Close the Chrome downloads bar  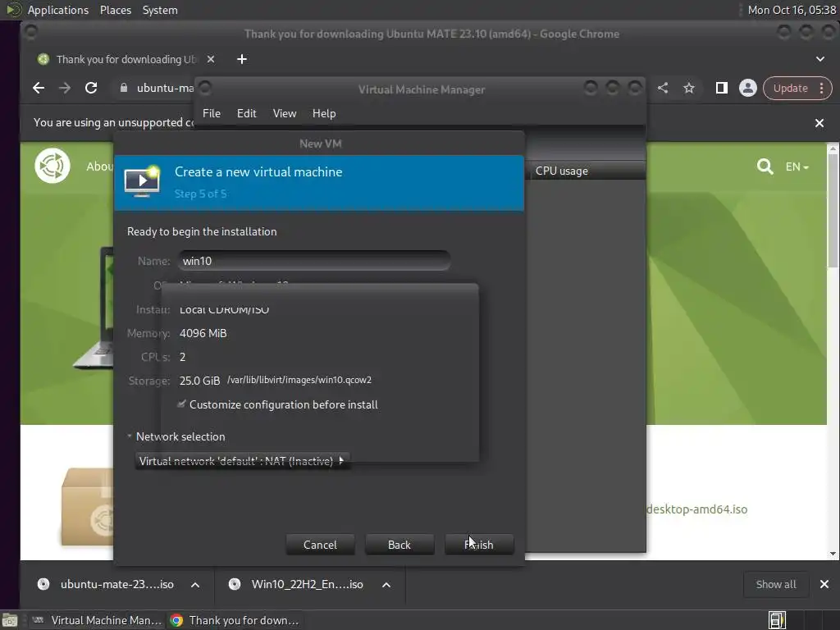pos(824,584)
